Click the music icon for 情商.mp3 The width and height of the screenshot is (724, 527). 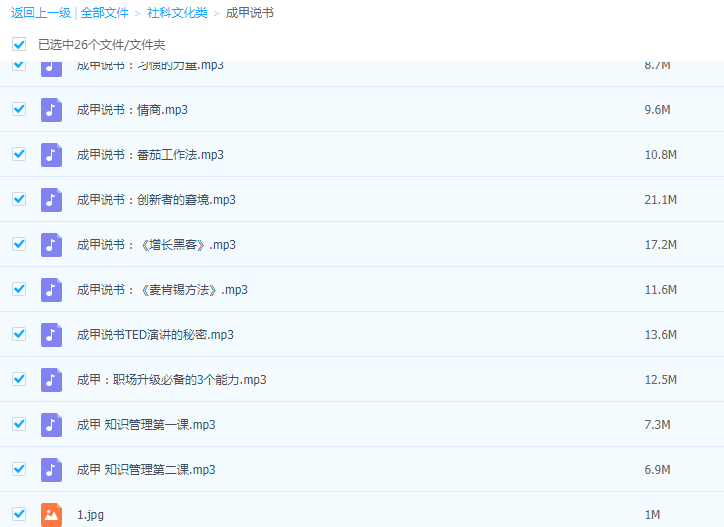(51, 110)
